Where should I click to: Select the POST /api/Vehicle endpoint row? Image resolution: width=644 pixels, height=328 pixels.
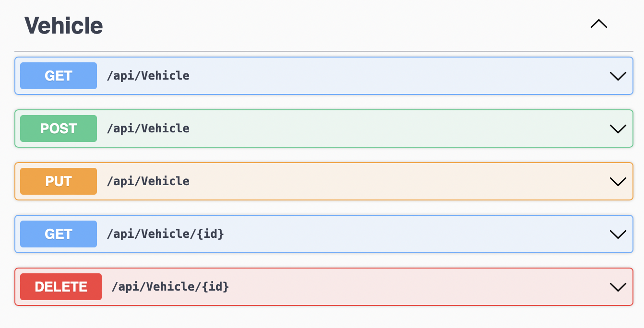(x=336, y=128)
